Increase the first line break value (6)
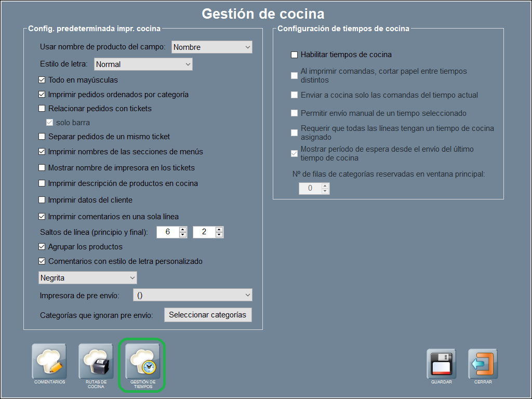 [x=182, y=229]
